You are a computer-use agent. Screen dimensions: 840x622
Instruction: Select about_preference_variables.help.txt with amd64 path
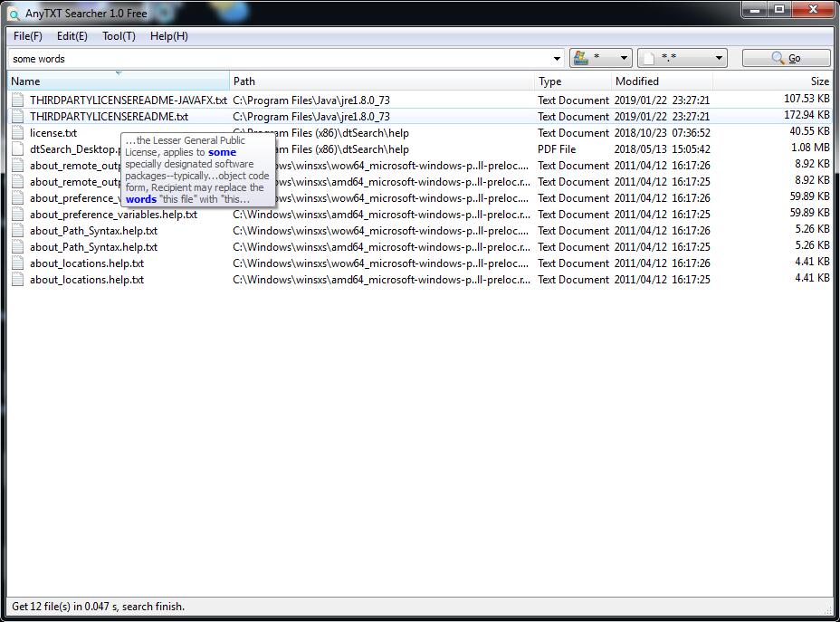(113, 215)
